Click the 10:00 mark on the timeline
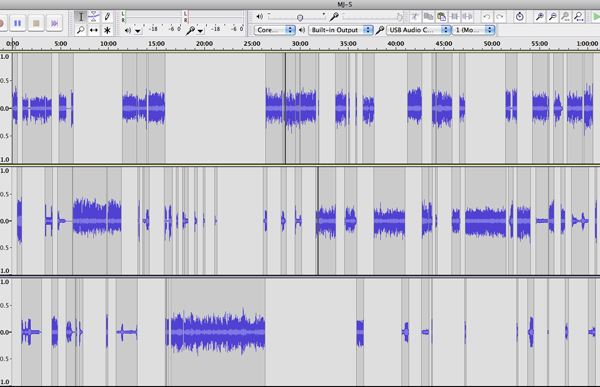This screenshot has height=387, width=600. [108, 44]
